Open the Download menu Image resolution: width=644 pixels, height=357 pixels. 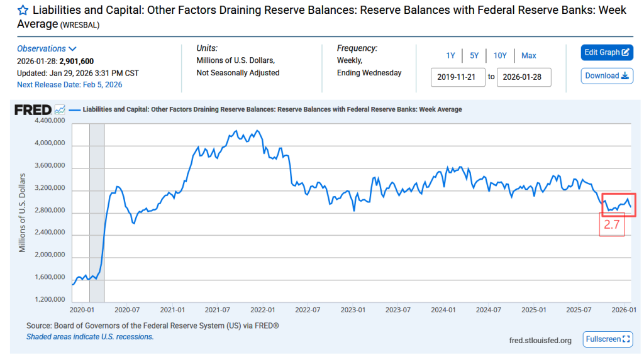[x=607, y=76]
